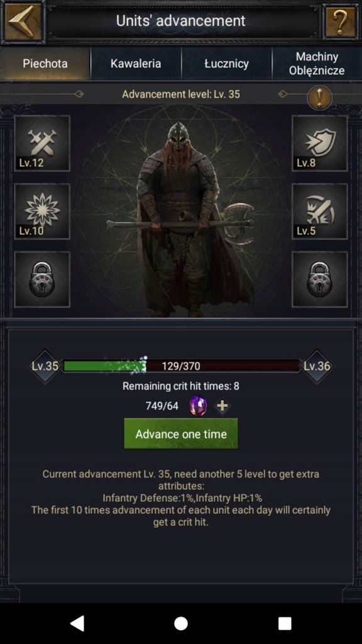Switch to the Kawaleria tab
Viewport: 362px width, 644px height.
click(x=136, y=64)
